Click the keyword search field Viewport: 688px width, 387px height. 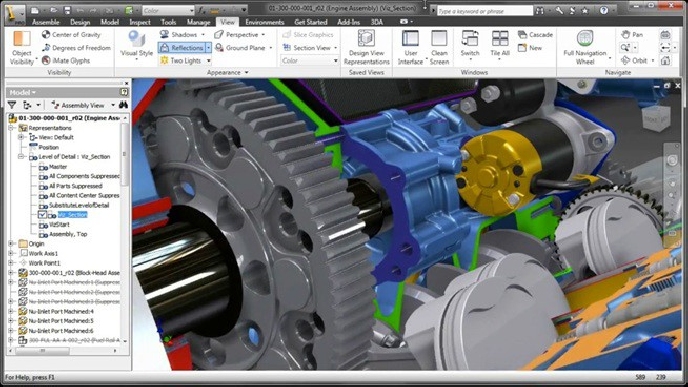(x=484, y=11)
